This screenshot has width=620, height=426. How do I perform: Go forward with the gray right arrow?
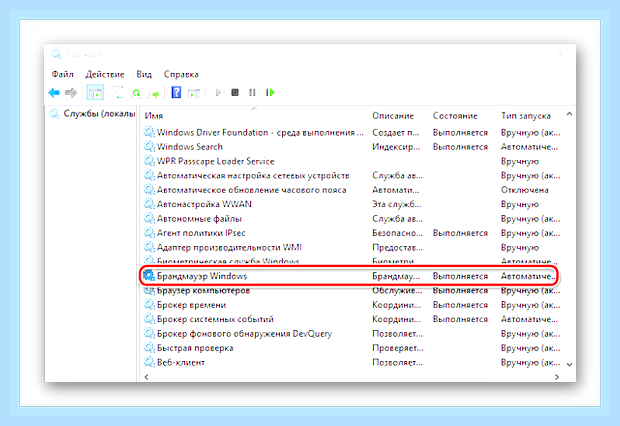71,93
